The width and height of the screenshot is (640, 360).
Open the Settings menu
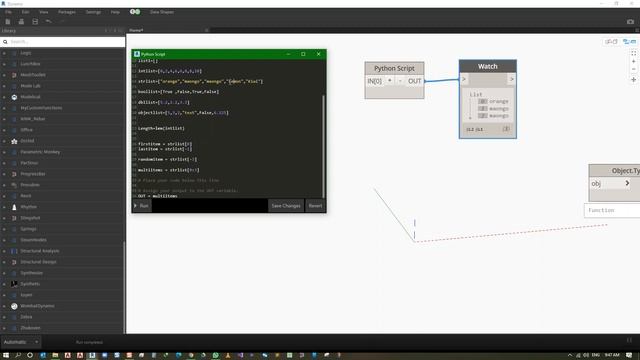click(x=93, y=12)
